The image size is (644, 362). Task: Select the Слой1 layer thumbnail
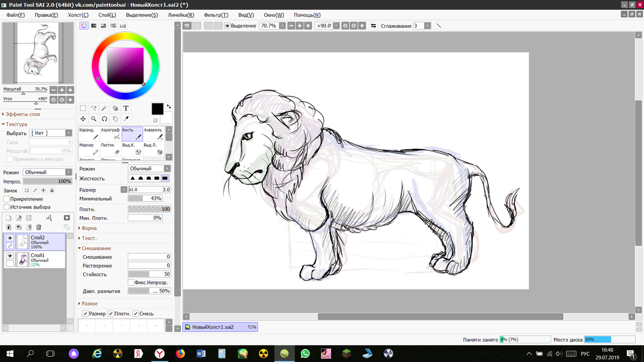click(23, 260)
